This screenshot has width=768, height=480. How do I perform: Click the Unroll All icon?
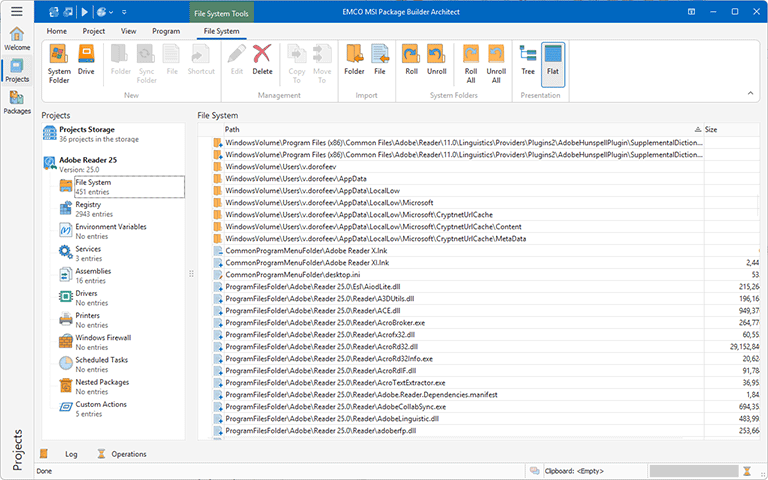[x=496, y=66]
